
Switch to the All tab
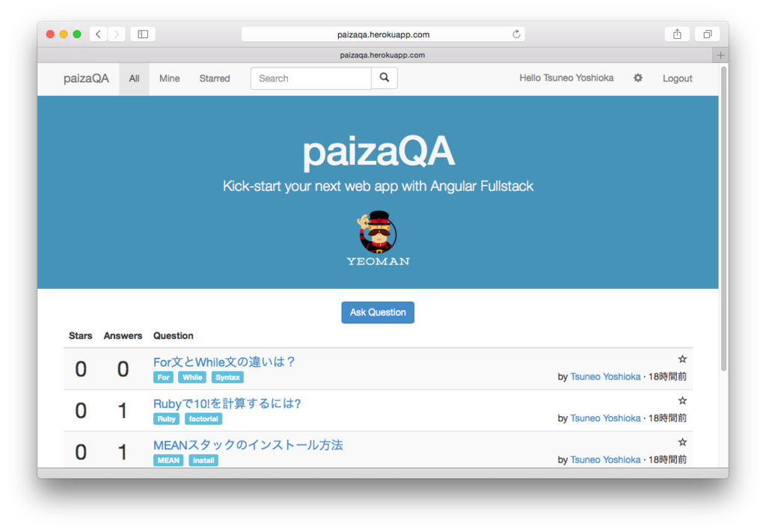[135, 79]
